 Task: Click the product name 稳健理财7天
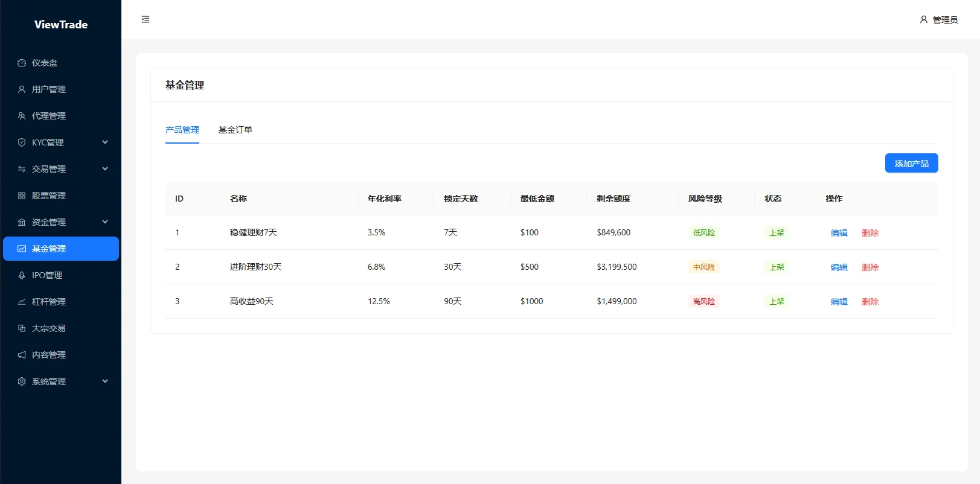254,232
